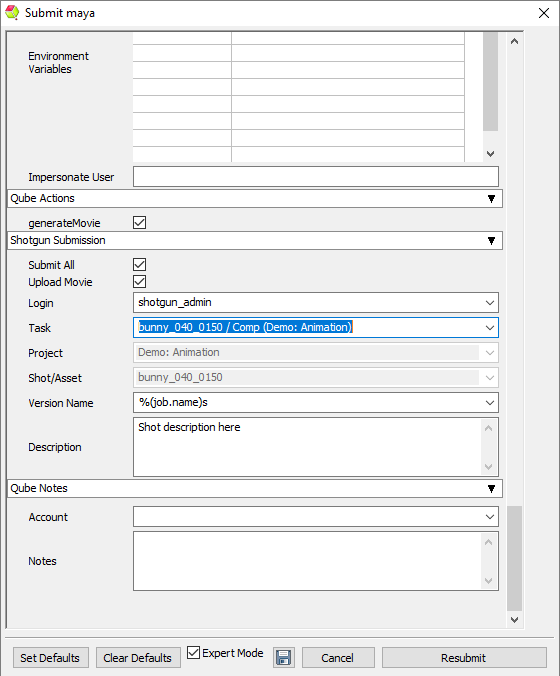The image size is (560, 676).
Task: Click the Impersonate User text field
Action: [x=316, y=177]
